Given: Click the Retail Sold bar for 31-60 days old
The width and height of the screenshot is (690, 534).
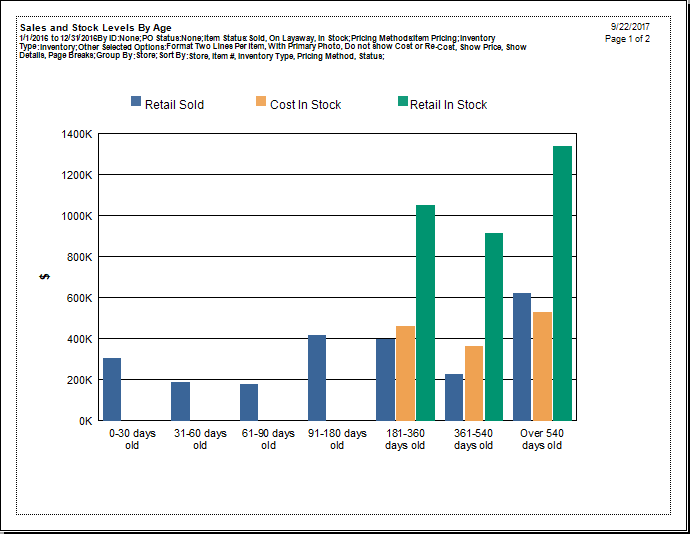Looking at the screenshot, I should pyautogui.click(x=180, y=401).
